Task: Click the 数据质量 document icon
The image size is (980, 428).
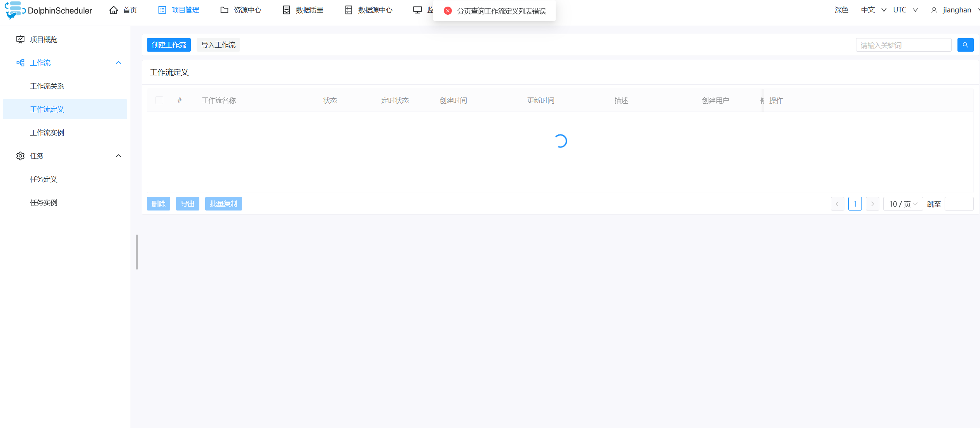Action: pos(286,10)
